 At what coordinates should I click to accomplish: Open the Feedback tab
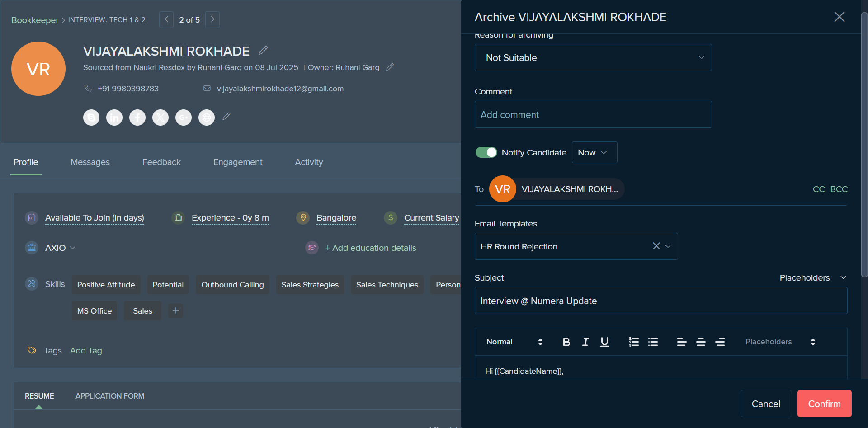coord(161,162)
